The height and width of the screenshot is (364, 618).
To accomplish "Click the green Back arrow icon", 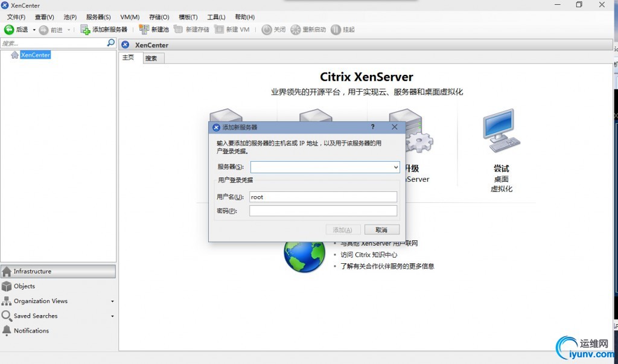I will (x=8, y=30).
